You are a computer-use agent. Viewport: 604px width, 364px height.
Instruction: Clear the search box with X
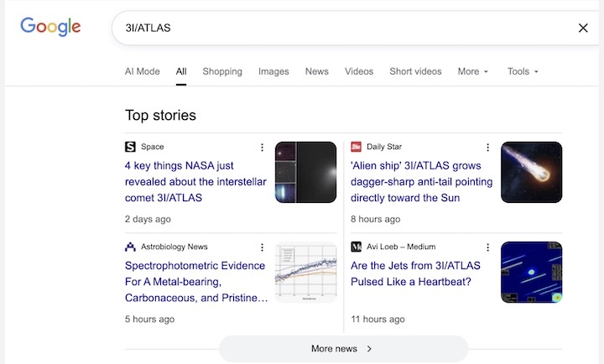point(583,28)
